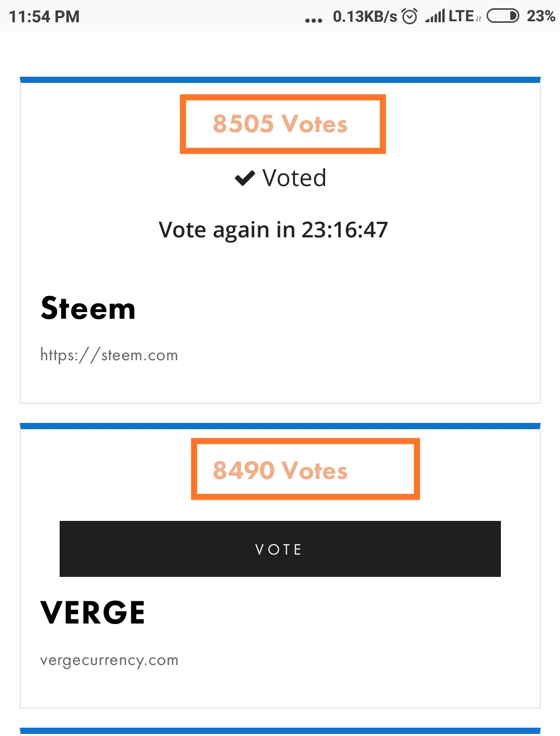Click the 8490 Votes count box

point(305,469)
